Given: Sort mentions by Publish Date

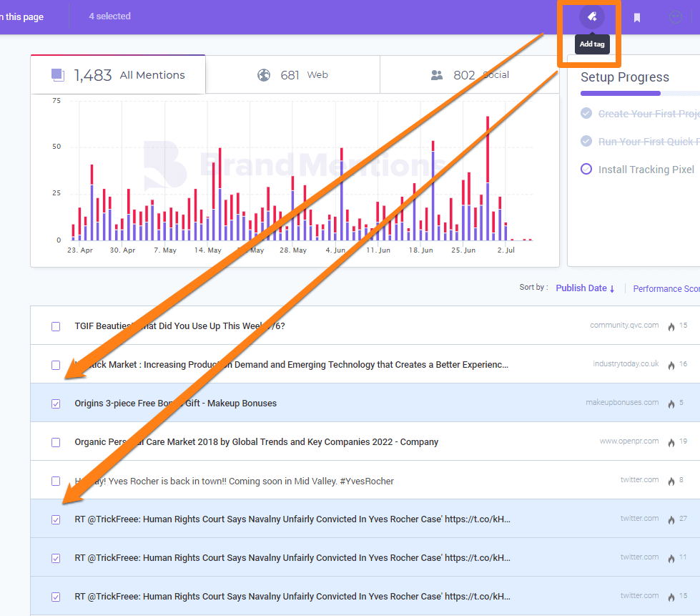Looking at the screenshot, I should (581, 288).
